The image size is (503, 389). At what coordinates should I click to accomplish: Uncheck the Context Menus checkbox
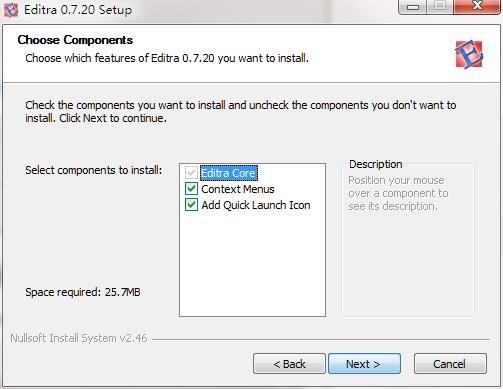point(191,189)
